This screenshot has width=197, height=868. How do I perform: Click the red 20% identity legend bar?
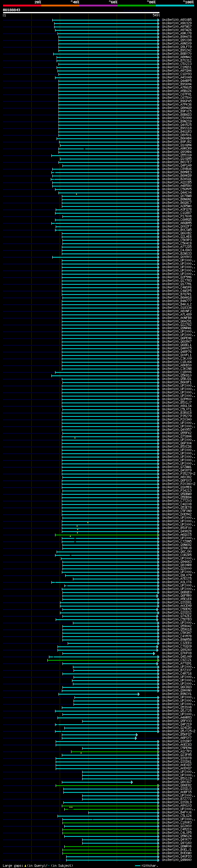point(22,6)
